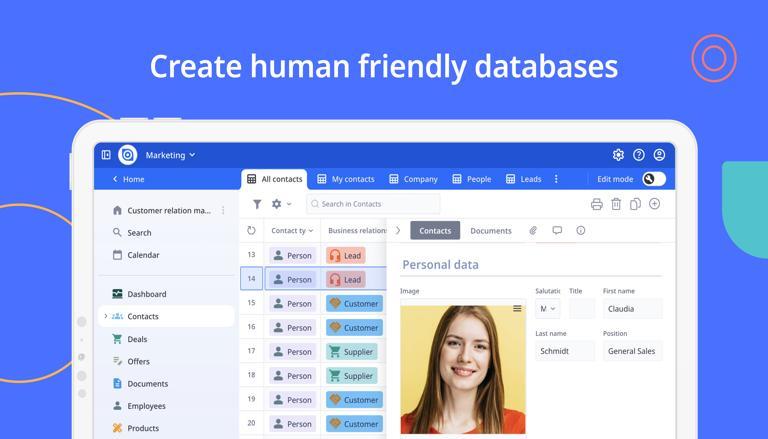Click the Lead badge in row 14
The width and height of the screenshot is (768, 439).
(x=346, y=280)
